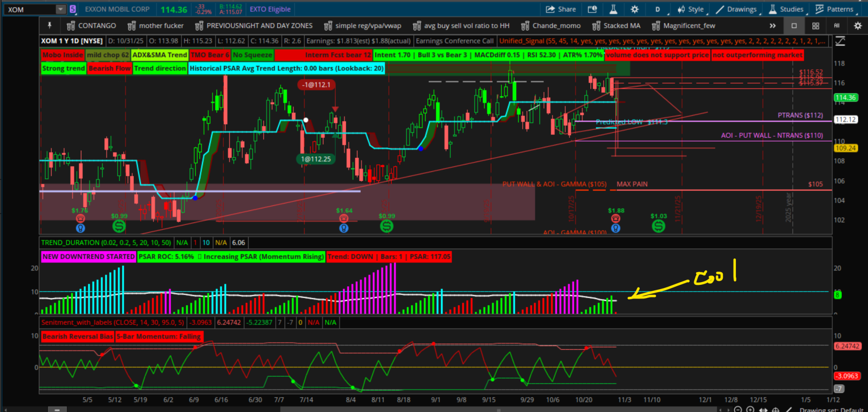This screenshot has height=412, width=868.
Task: Open the Share menu
Action: click(561, 9)
